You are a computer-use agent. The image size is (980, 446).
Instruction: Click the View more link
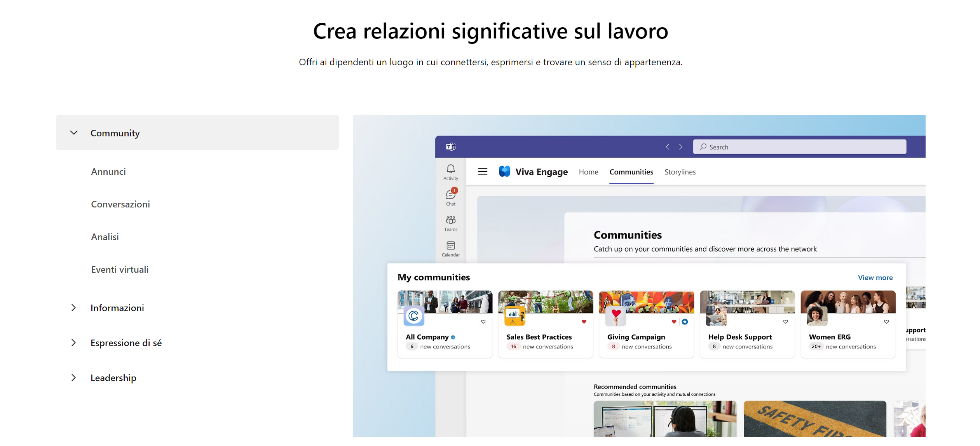click(x=875, y=277)
